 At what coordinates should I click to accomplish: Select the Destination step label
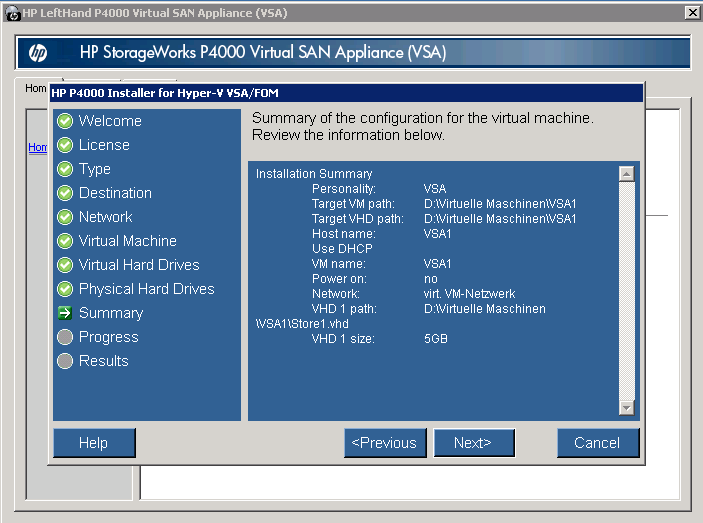tap(115, 193)
